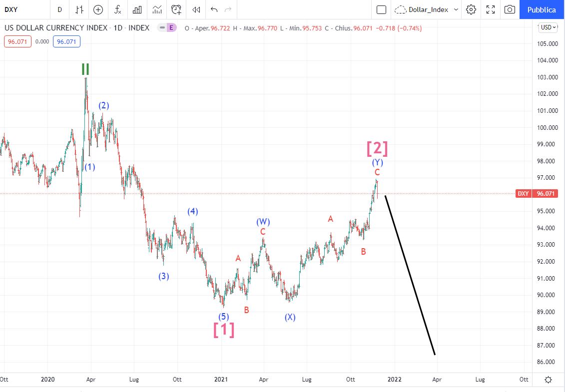Open the bar chart style selector
The width and height of the screenshot is (565, 392).
click(79, 9)
